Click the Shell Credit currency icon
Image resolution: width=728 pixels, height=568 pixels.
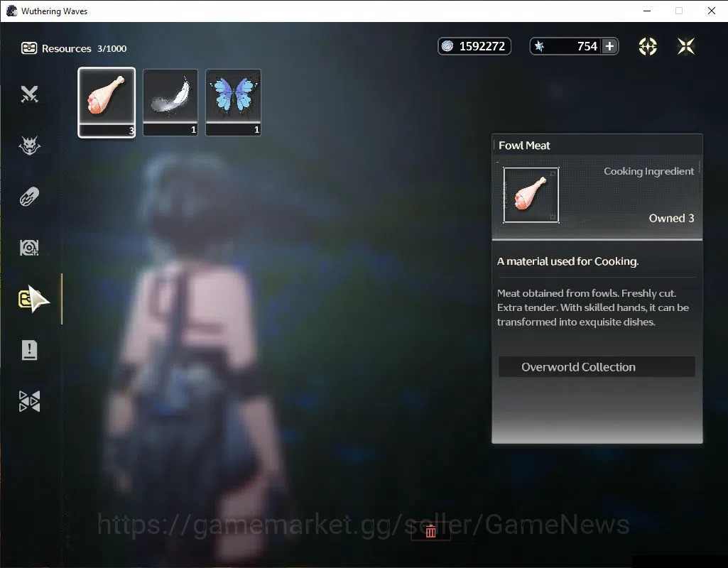tap(447, 46)
